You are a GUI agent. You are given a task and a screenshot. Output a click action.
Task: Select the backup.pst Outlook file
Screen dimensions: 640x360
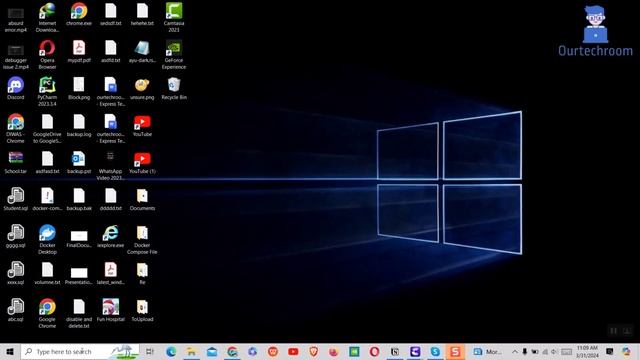[79, 162]
